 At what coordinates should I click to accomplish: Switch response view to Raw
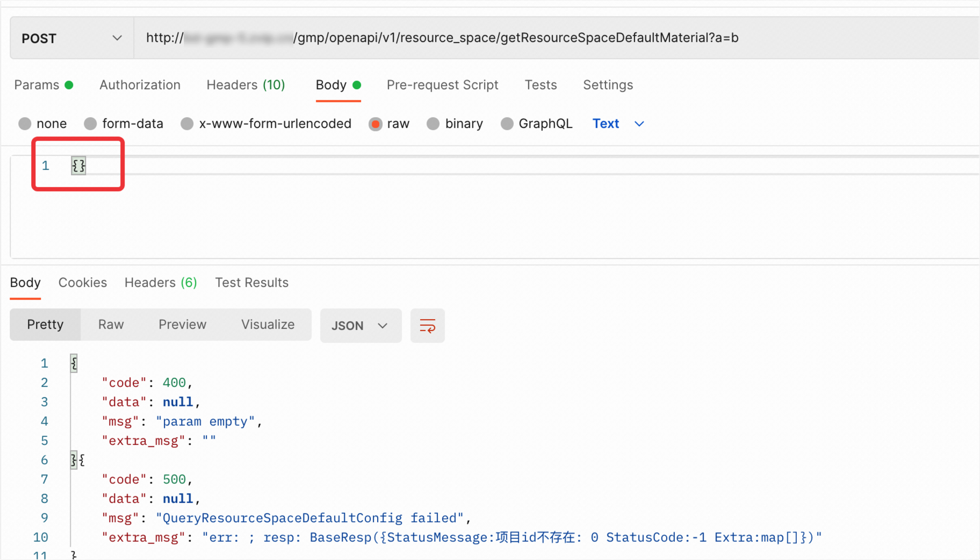click(111, 325)
